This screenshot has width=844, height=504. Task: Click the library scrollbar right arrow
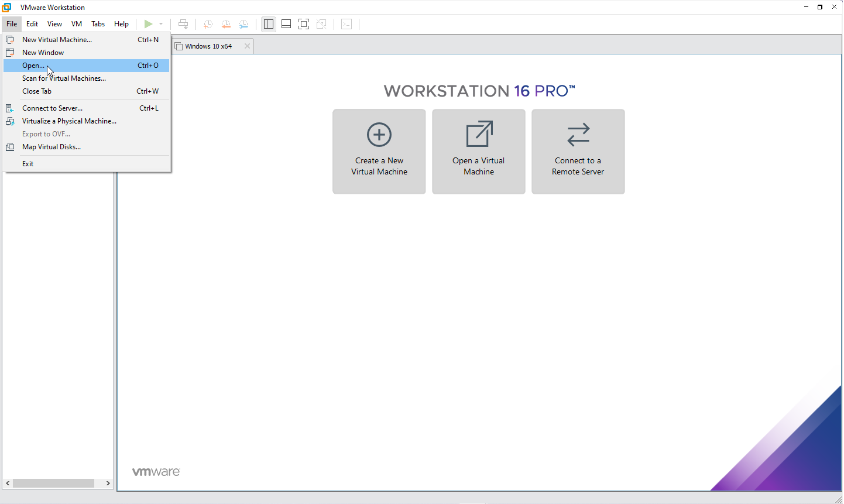(x=108, y=484)
